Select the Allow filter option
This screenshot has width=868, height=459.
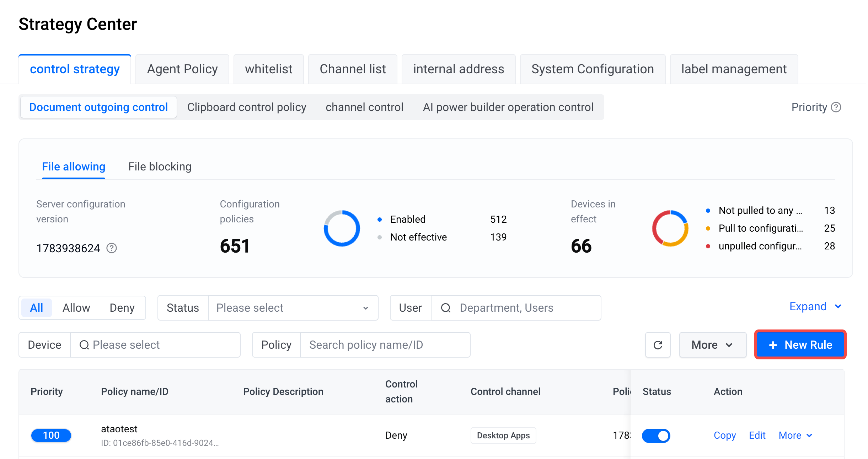(76, 308)
